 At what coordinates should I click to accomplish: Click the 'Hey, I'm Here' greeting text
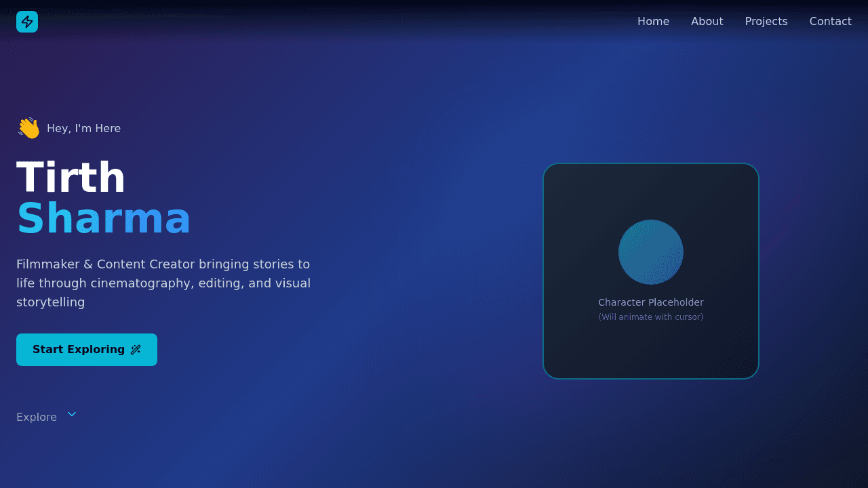tap(83, 128)
